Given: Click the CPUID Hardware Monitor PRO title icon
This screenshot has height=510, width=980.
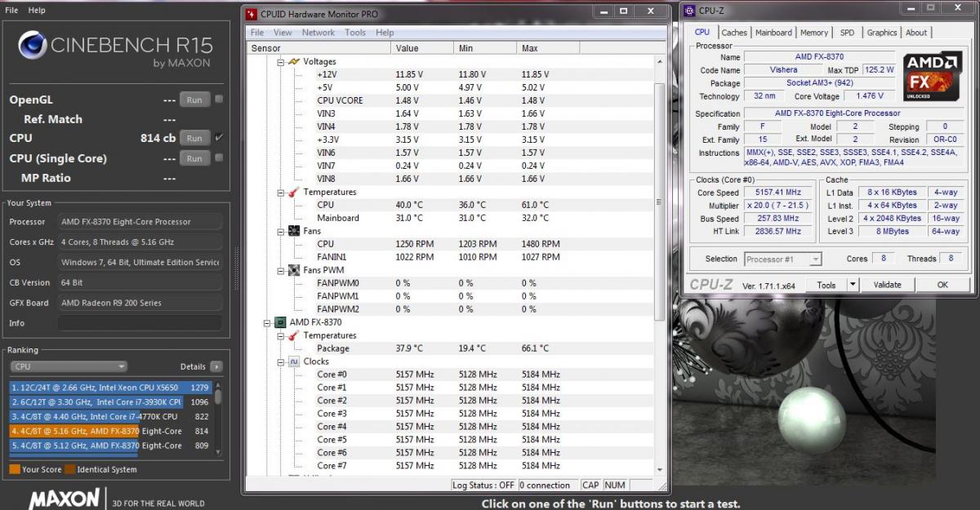Looking at the screenshot, I should (252, 14).
